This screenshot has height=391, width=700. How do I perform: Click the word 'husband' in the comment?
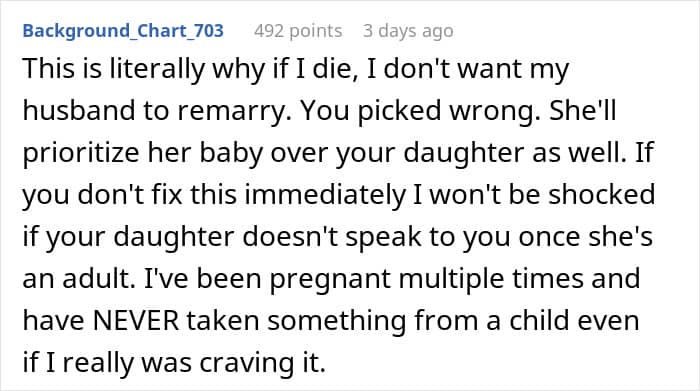coord(79,110)
